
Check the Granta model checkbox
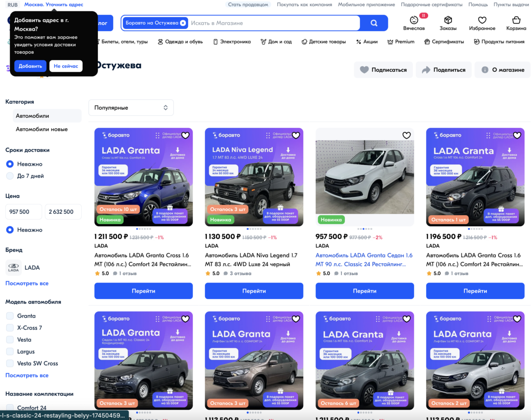[10, 316]
